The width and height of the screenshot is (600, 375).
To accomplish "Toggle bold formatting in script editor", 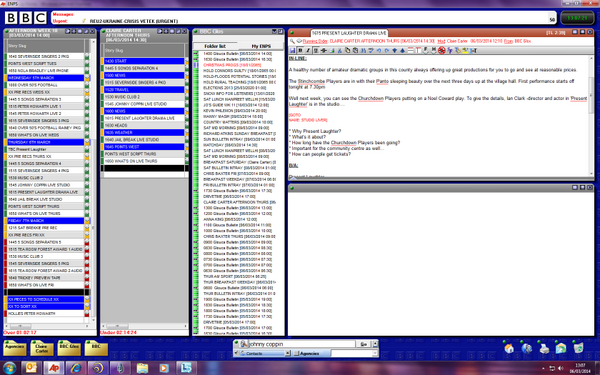I will point(300,50).
